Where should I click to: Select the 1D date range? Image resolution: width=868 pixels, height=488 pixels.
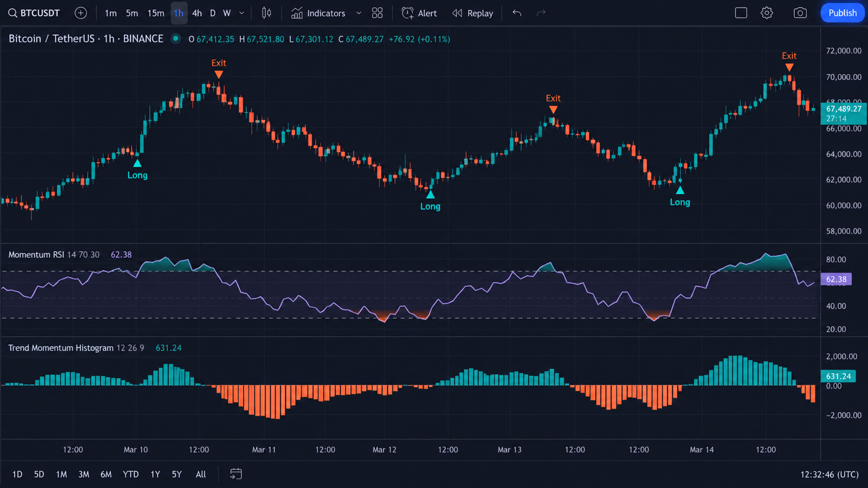coord(17,474)
